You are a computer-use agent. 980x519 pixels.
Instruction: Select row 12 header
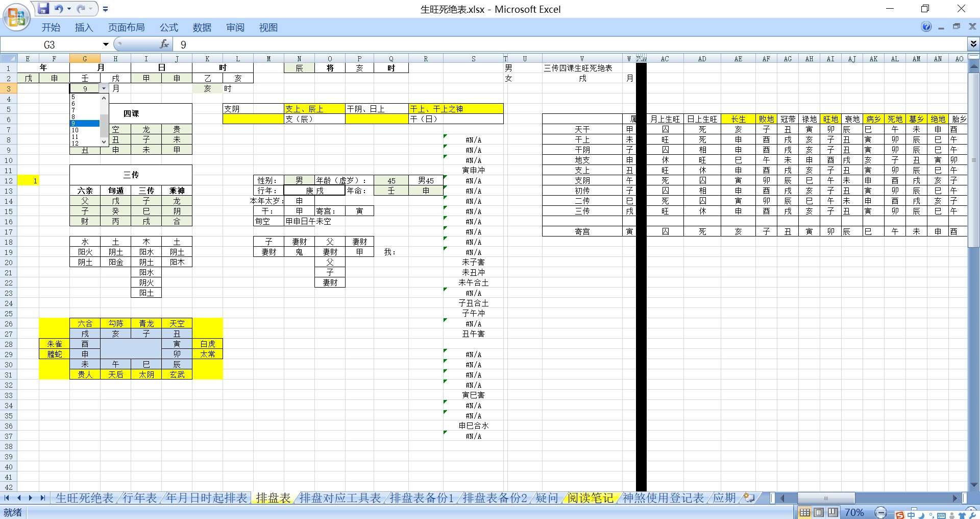coord(9,180)
